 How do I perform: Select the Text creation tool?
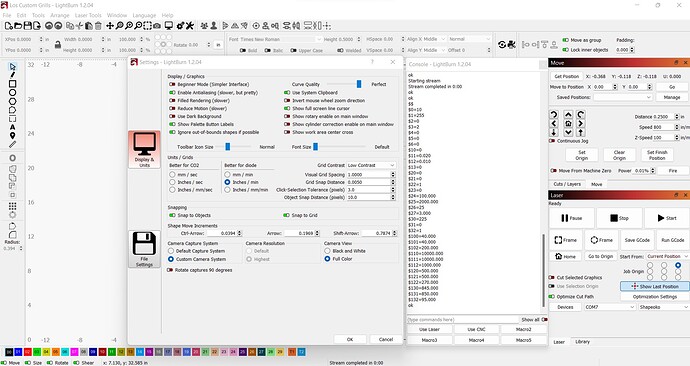[x=12, y=127]
